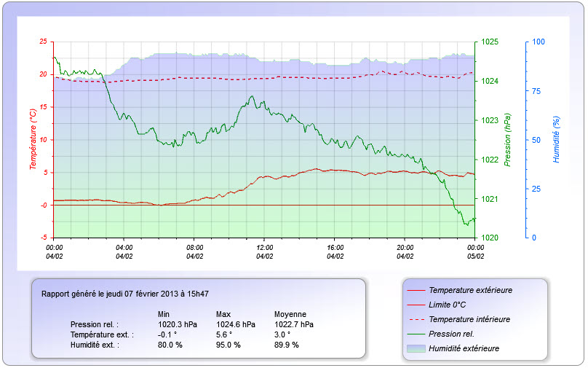Click the 16:00 04/02 time axis label
Screen dimensions: 588x368
(x=335, y=251)
